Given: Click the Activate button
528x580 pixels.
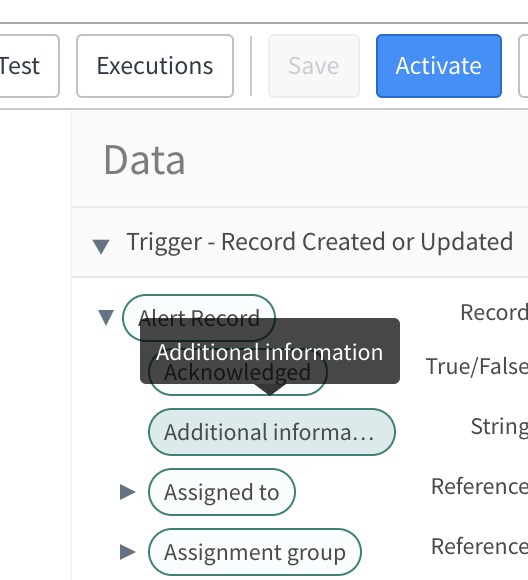Looking at the screenshot, I should [439, 66].
